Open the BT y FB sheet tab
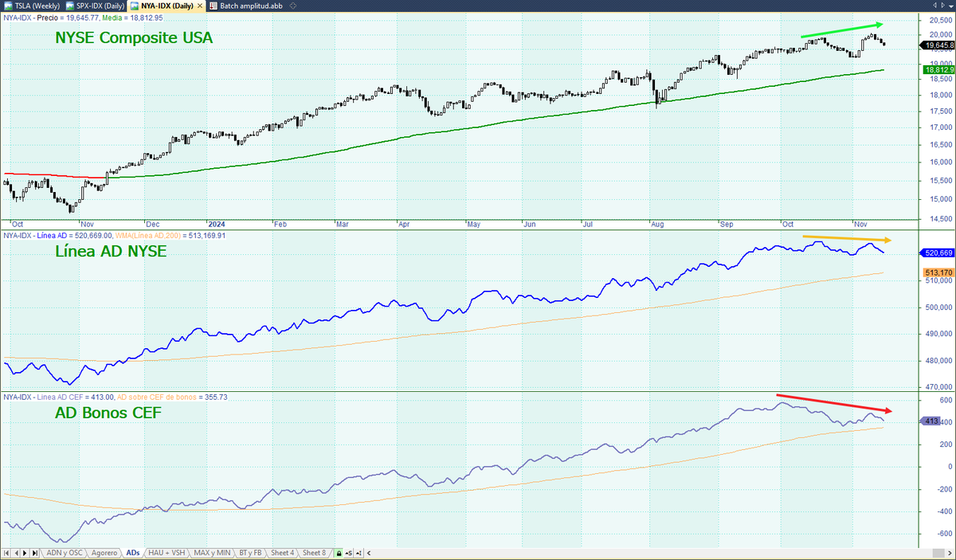The width and height of the screenshot is (956, 560). pyautogui.click(x=250, y=552)
